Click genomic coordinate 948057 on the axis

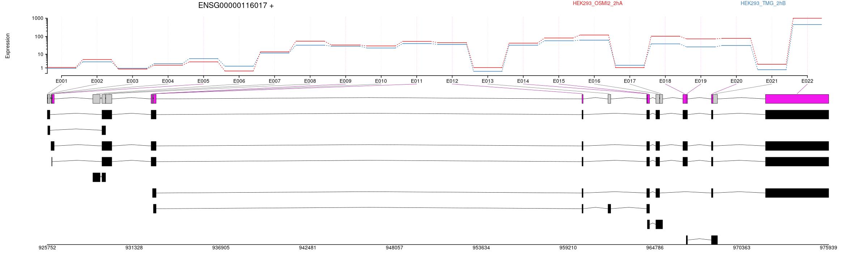[395, 248]
